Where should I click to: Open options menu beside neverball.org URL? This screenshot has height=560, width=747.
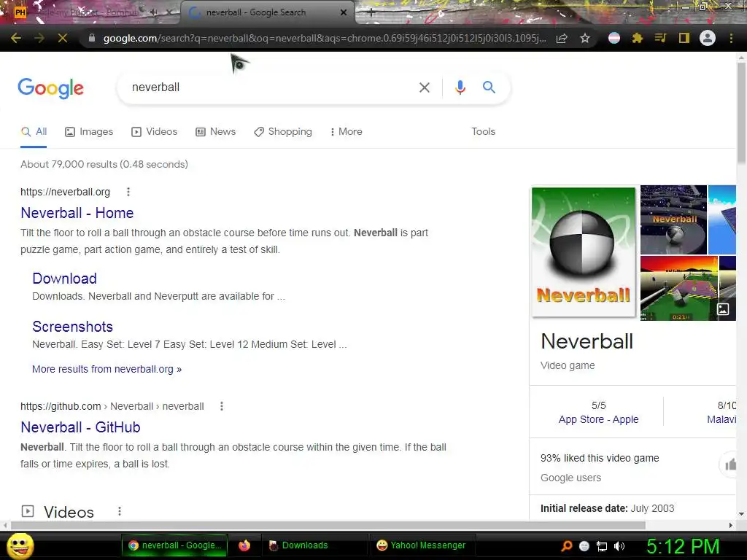coord(128,192)
